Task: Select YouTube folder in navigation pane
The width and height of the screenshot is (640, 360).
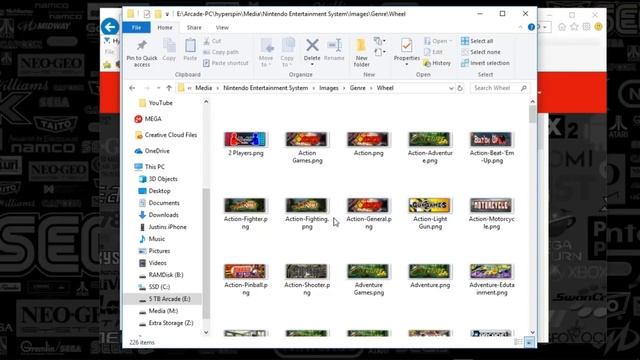Action: pyautogui.click(x=156, y=103)
